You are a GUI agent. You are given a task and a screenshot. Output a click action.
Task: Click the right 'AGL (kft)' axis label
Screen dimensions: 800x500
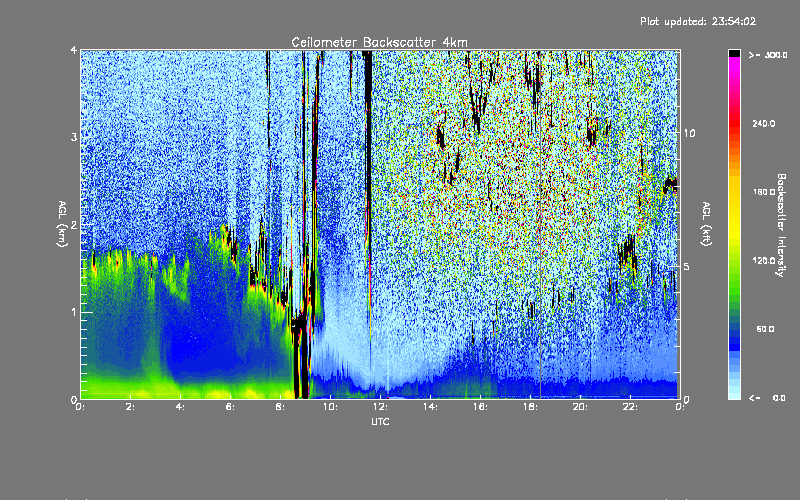point(706,224)
